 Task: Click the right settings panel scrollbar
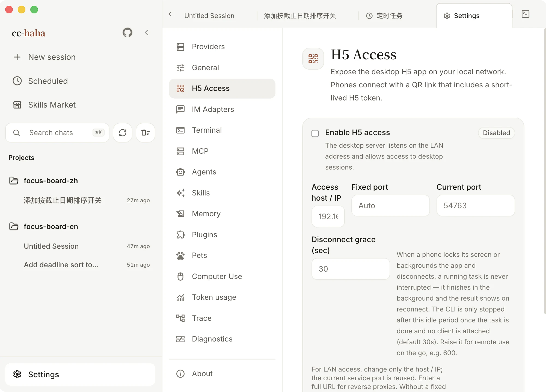point(545,171)
